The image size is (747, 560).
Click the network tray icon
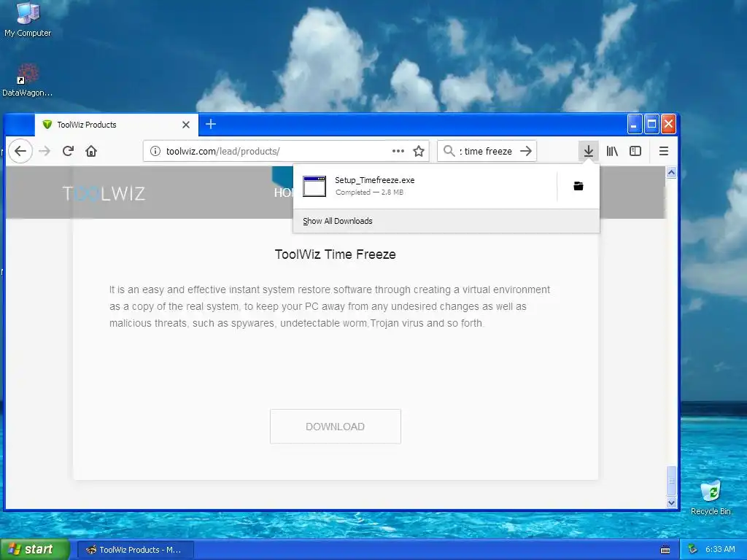[x=693, y=550]
